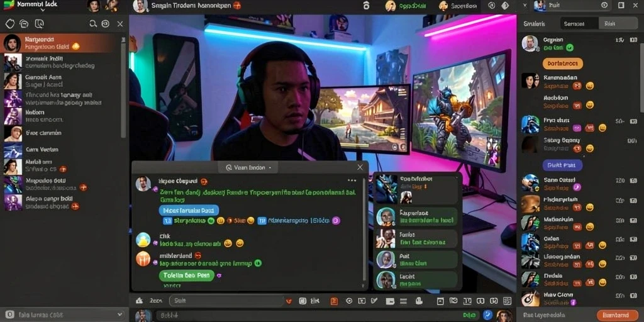
Task: Click the orange button at bottom right corner
Action: (x=618, y=315)
